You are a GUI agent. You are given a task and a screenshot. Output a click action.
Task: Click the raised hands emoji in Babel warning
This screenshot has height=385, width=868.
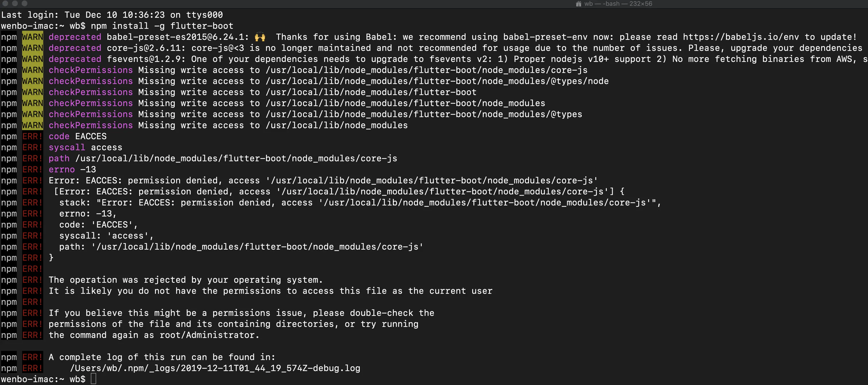tap(260, 37)
